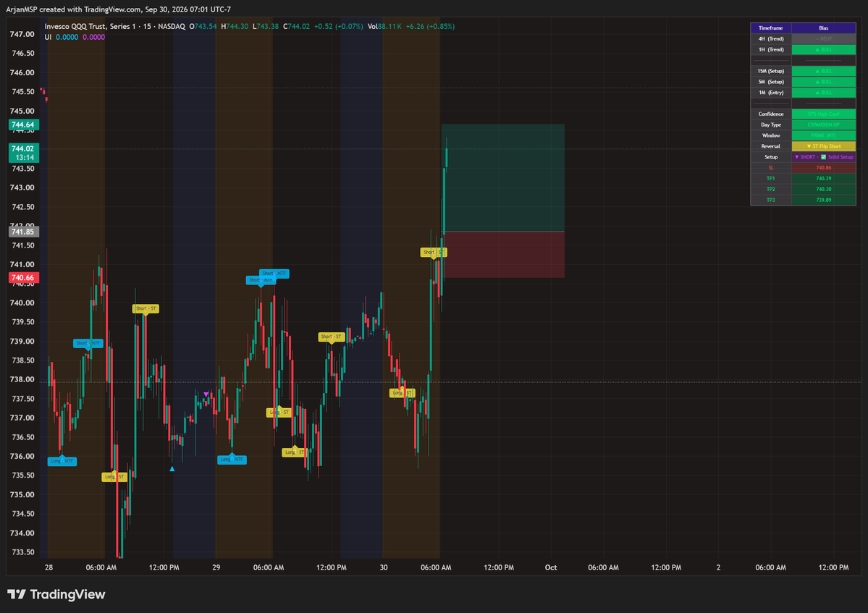Click the Oct label on time axis
The width and height of the screenshot is (868, 613).
pos(551,567)
